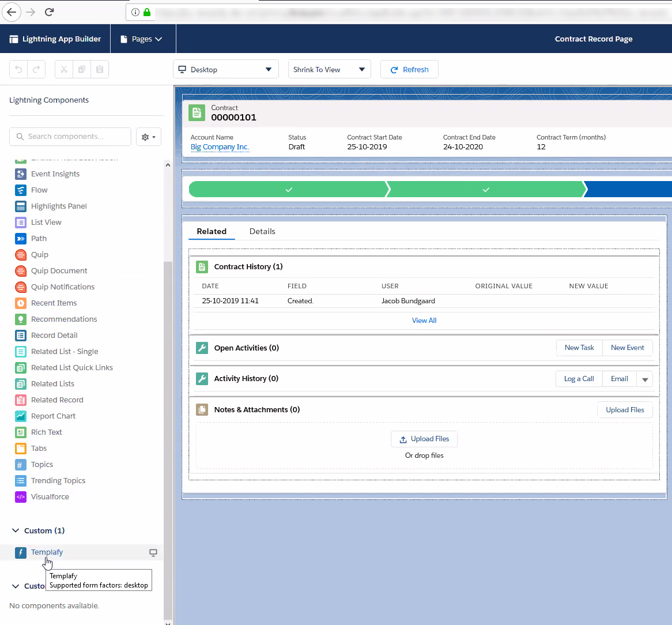The width and height of the screenshot is (672, 625).
Task: Reload the browser page
Action: pyautogui.click(x=50, y=12)
